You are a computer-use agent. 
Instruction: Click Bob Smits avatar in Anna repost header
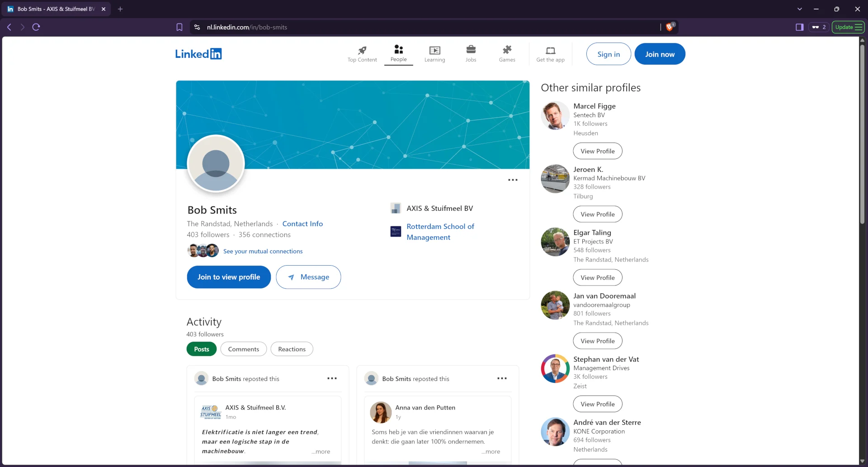pos(371,378)
